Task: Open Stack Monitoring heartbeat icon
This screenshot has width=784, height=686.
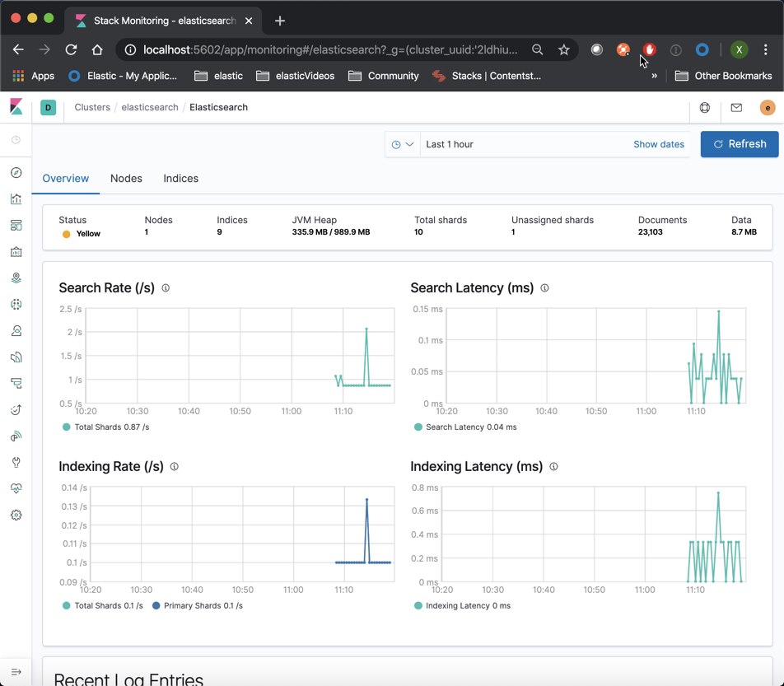Action: tap(16, 488)
